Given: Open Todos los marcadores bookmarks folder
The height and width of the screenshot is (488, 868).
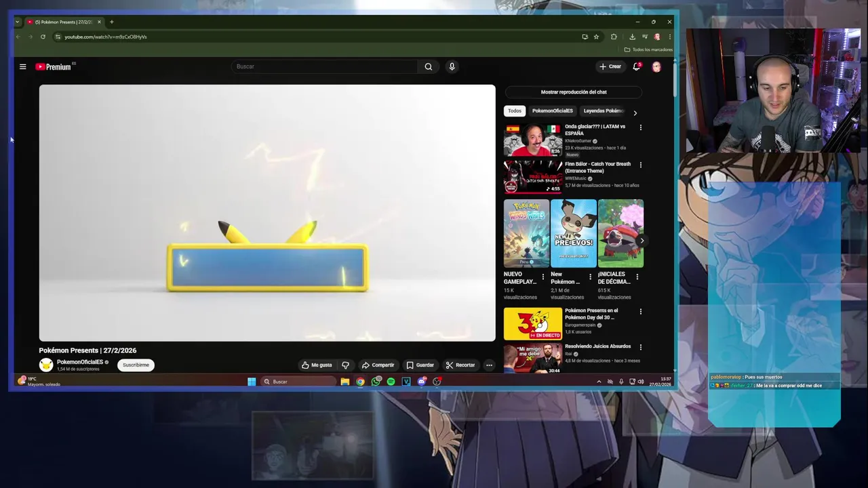Looking at the screenshot, I should pos(648,49).
